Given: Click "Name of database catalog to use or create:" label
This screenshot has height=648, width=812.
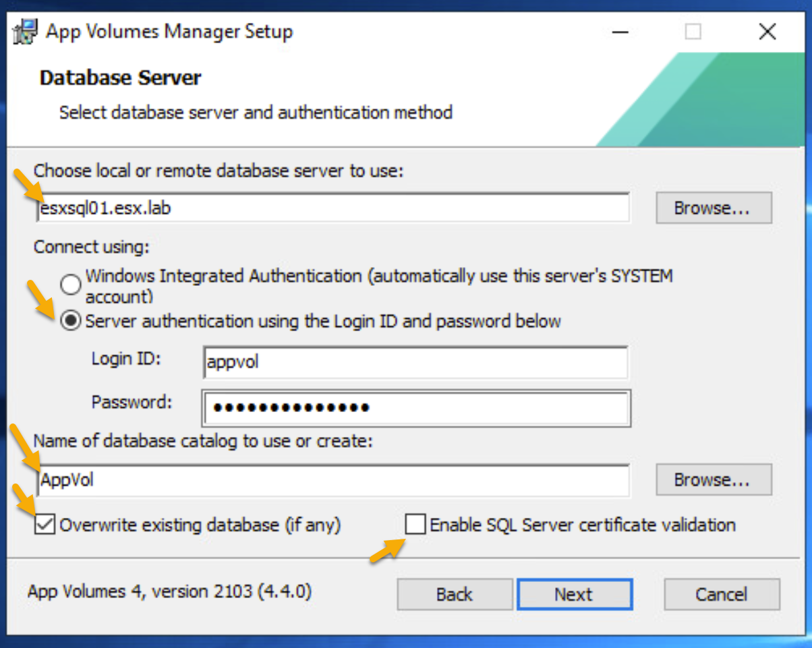Looking at the screenshot, I should point(204,441).
